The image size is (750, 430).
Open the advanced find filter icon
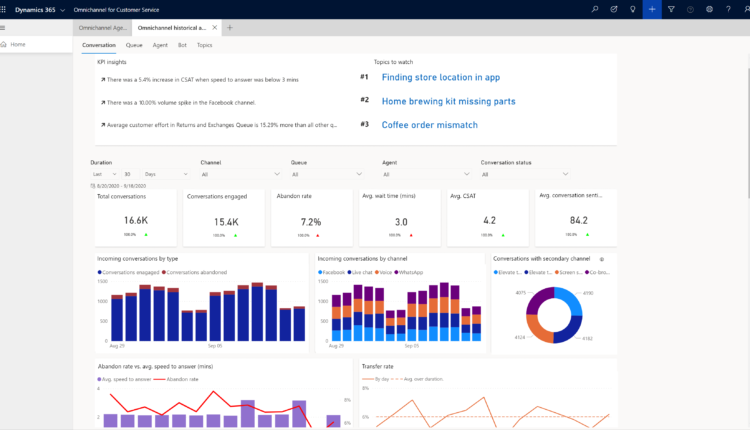[671, 9]
